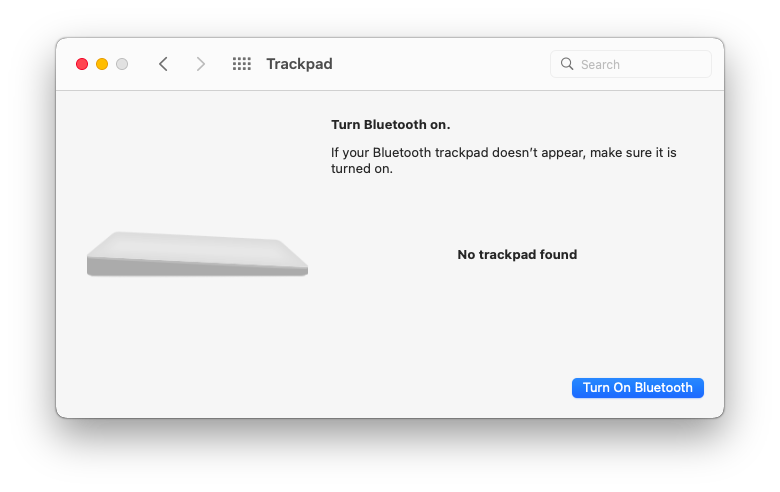The image size is (780, 492).
Task: Click the "Turn Bluetooth on." heading
Action: (x=391, y=125)
